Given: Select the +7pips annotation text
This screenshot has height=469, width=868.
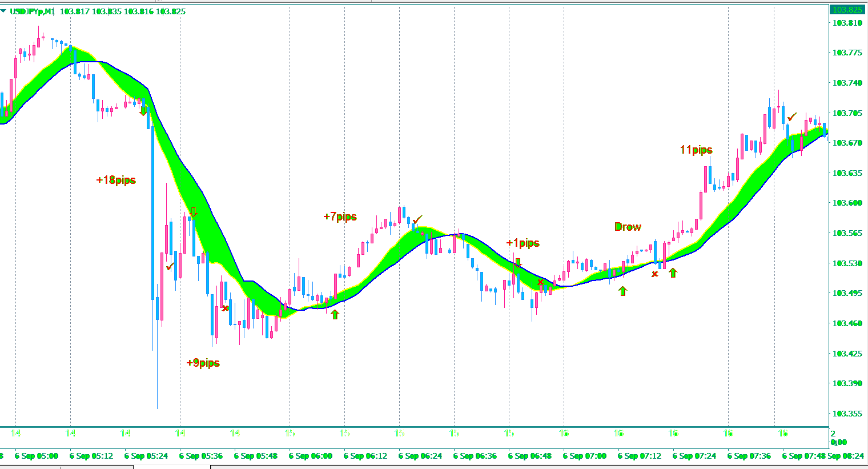Looking at the screenshot, I should click(340, 217).
